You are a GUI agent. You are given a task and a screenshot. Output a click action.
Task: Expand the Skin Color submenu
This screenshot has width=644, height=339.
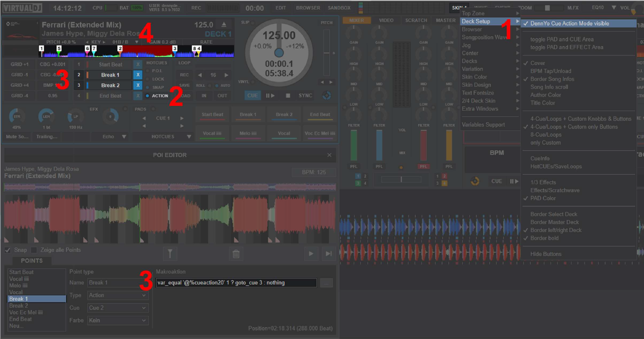490,77
